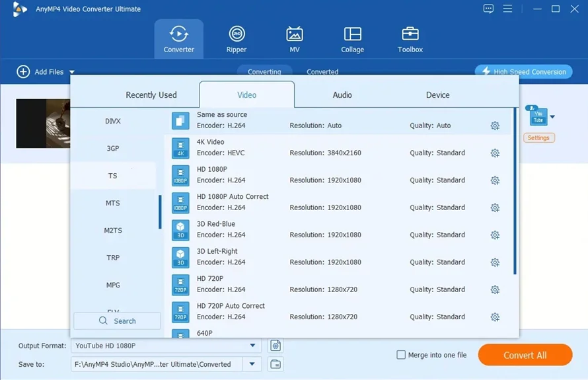Screen dimensions: 588x380
Task: Choose the 3D Left-Right preset
Action: (x=338, y=257)
